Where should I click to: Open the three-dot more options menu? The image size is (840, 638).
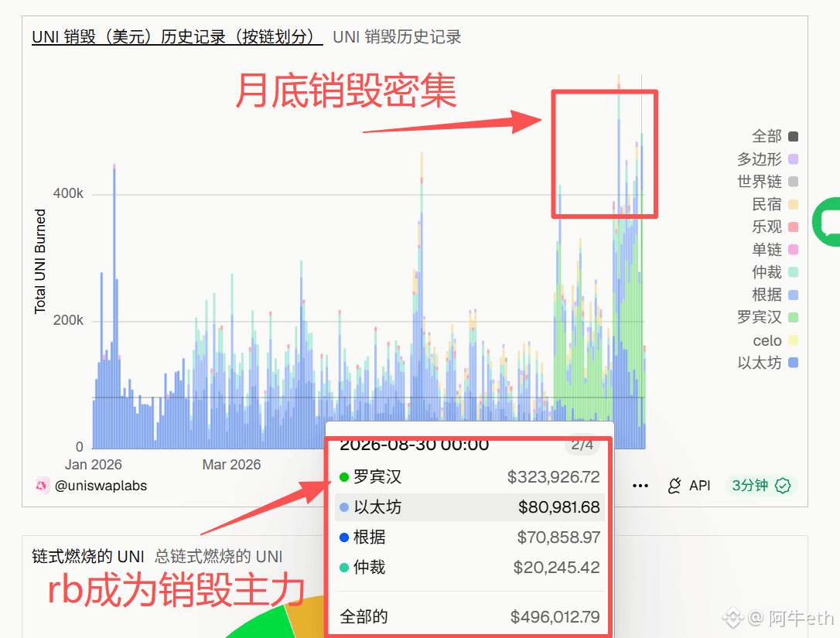[640, 486]
